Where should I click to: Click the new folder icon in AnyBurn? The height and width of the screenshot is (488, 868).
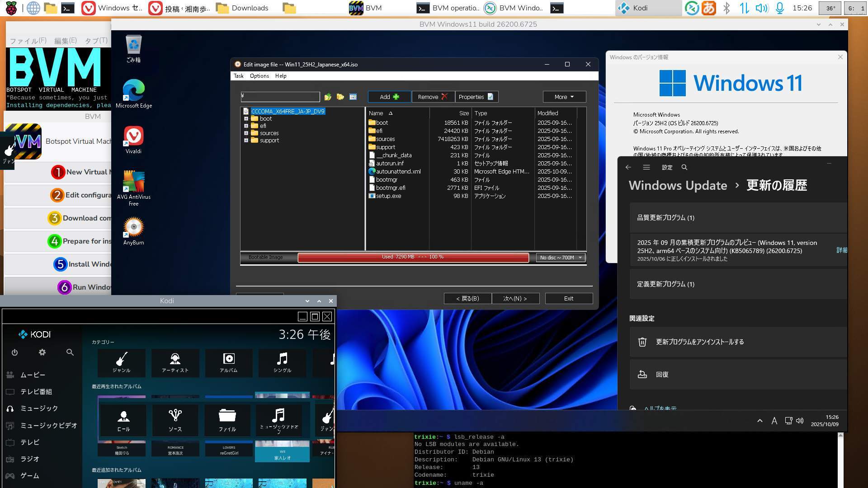340,97
